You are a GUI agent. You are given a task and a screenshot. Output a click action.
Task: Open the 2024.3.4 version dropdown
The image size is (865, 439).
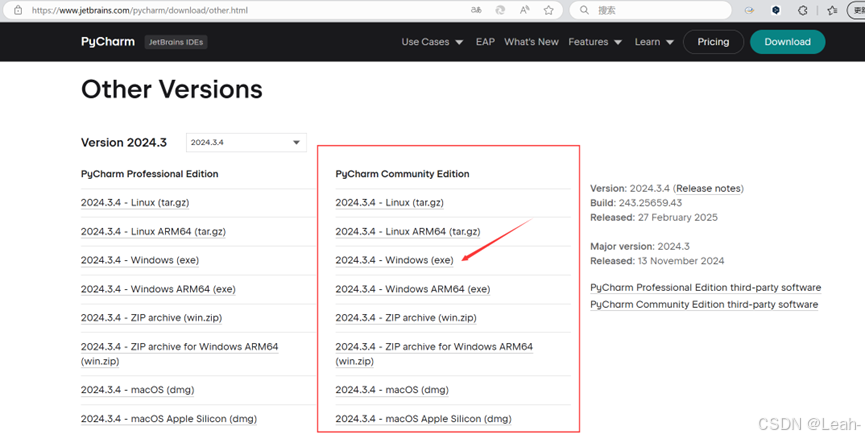tap(246, 142)
